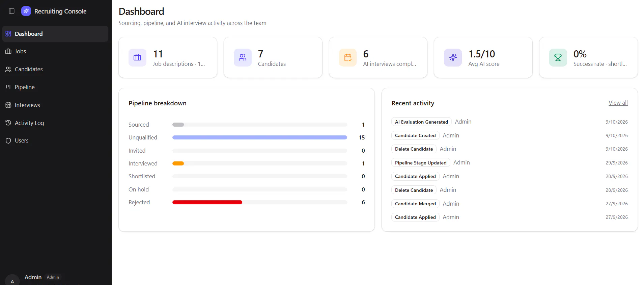Image resolution: width=644 pixels, height=285 pixels.
Task: Click the Jobs briefcase icon in sidebar
Action: click(8, 51)
